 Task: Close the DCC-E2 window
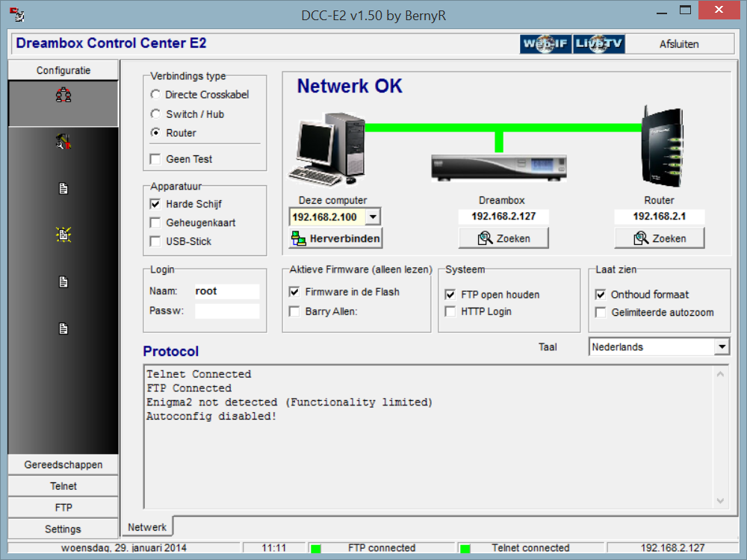(719, 10)
